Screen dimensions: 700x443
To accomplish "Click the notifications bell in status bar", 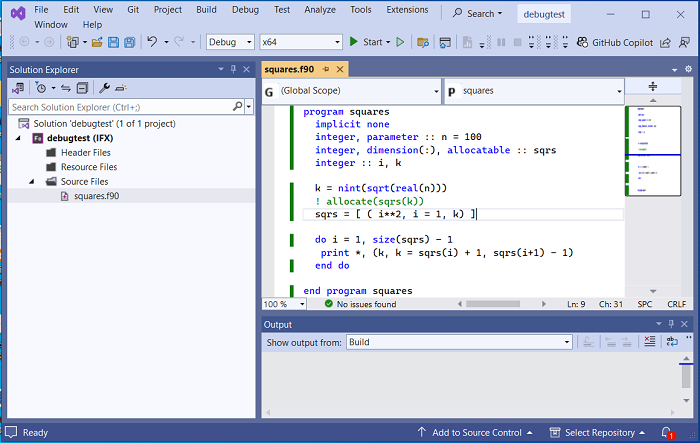I will [666, 432].
